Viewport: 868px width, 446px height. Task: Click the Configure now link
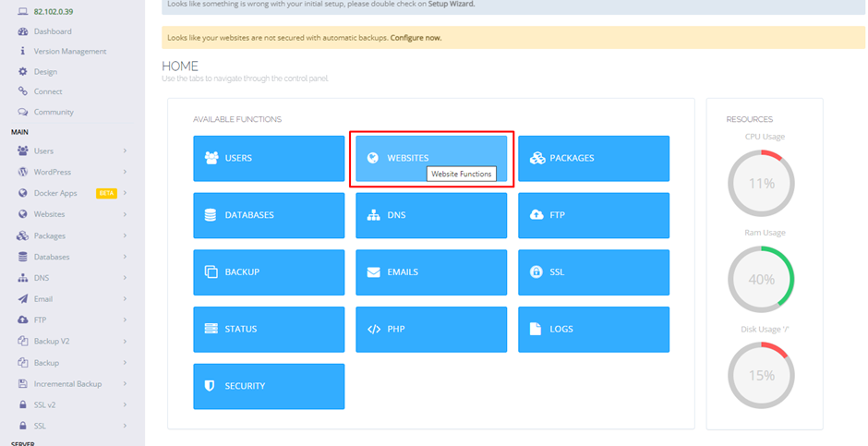[x=416, y=38]
